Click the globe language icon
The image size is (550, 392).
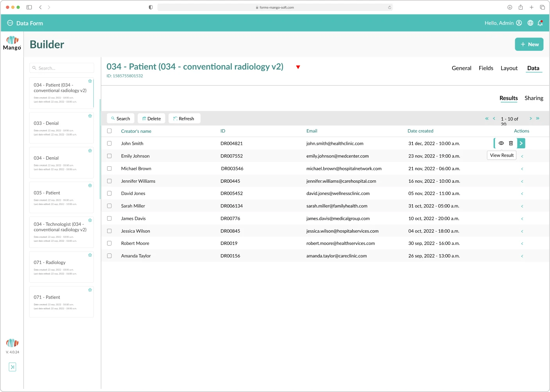[x=530, y=23]
